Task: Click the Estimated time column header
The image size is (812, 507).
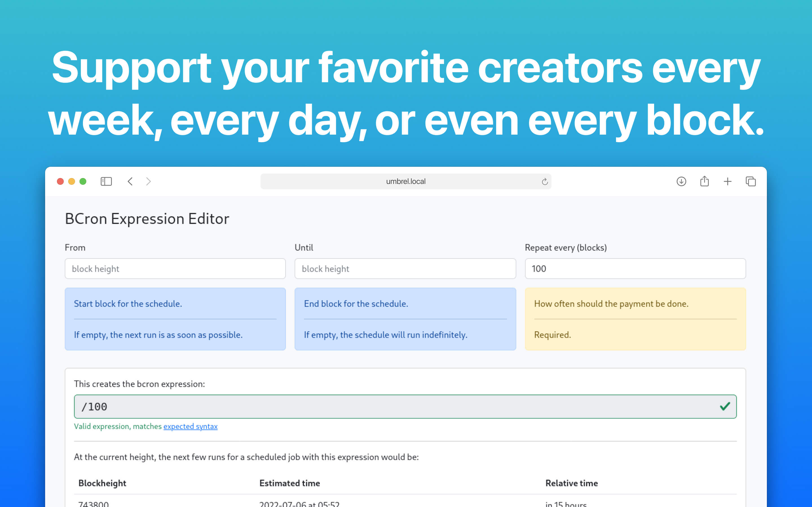Action: (x=290, y=483)
